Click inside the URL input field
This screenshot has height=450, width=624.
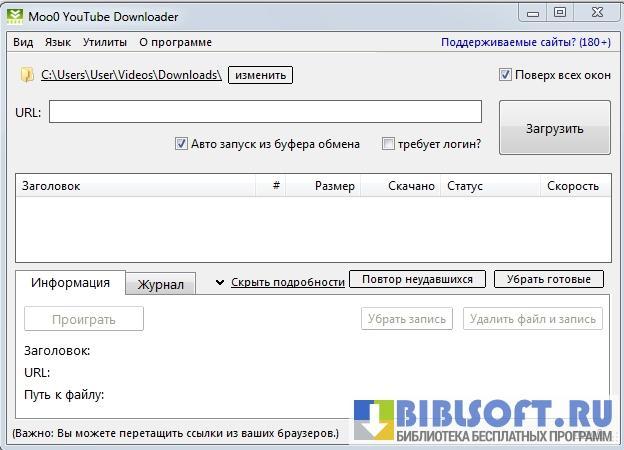(x=265, y=112)
